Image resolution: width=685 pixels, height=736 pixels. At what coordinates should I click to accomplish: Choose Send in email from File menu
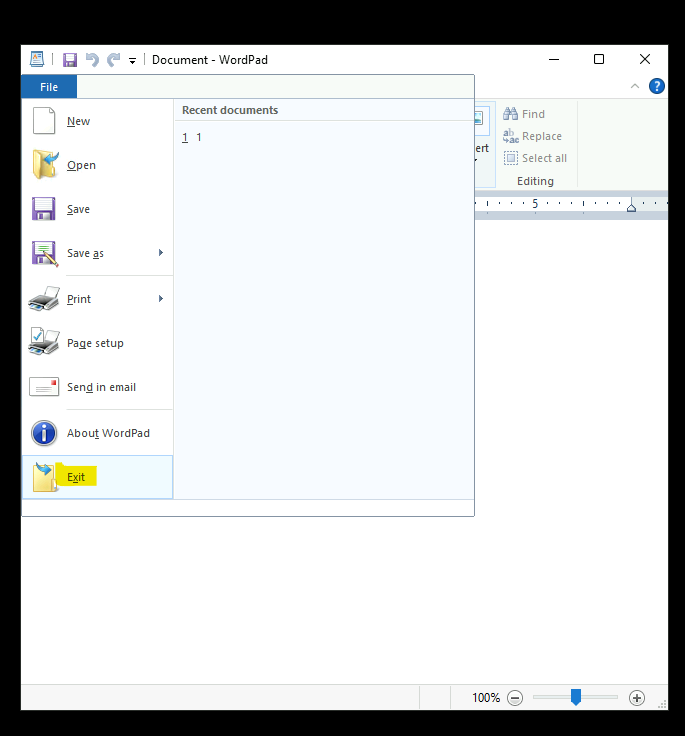coord(97,387)
